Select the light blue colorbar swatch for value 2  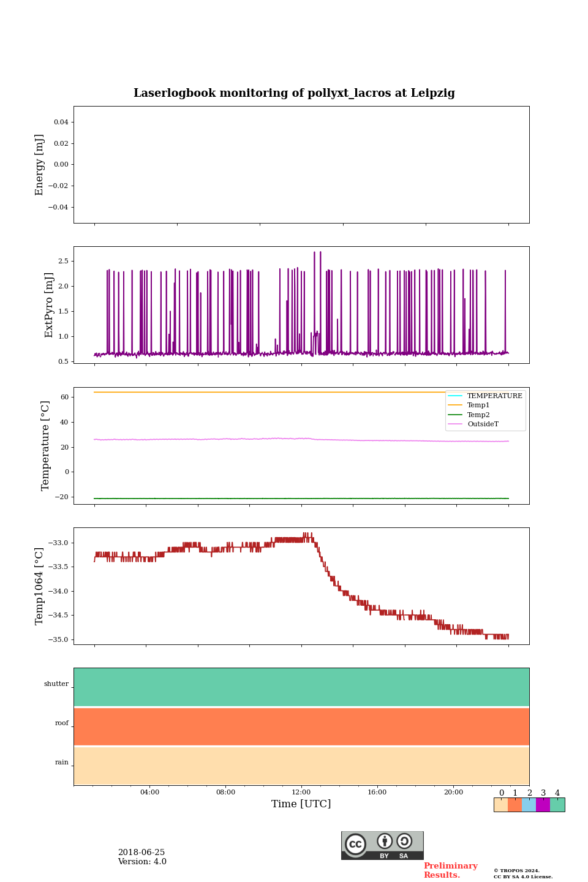529,805
